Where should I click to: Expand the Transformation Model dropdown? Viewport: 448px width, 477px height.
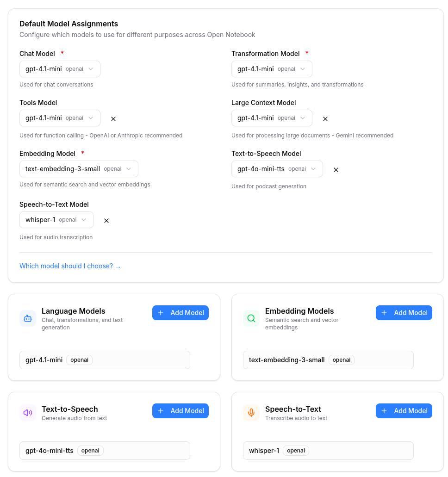click(x=272, y=69)
